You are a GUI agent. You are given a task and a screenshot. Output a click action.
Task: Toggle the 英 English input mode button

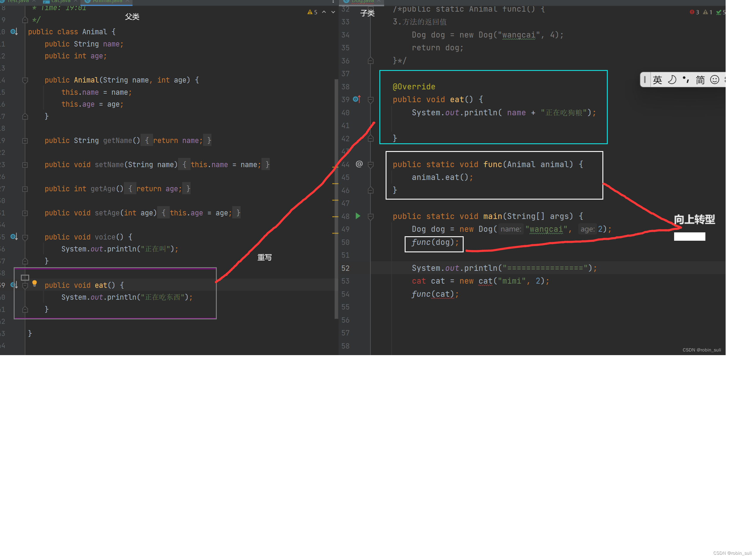(x=658, y=80)
